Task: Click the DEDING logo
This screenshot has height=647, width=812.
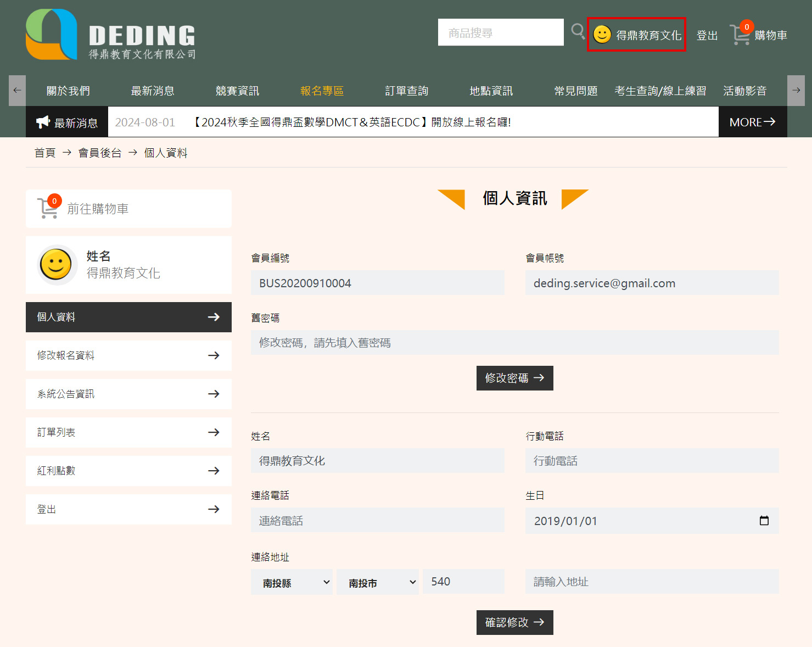Action: [111, 35]
